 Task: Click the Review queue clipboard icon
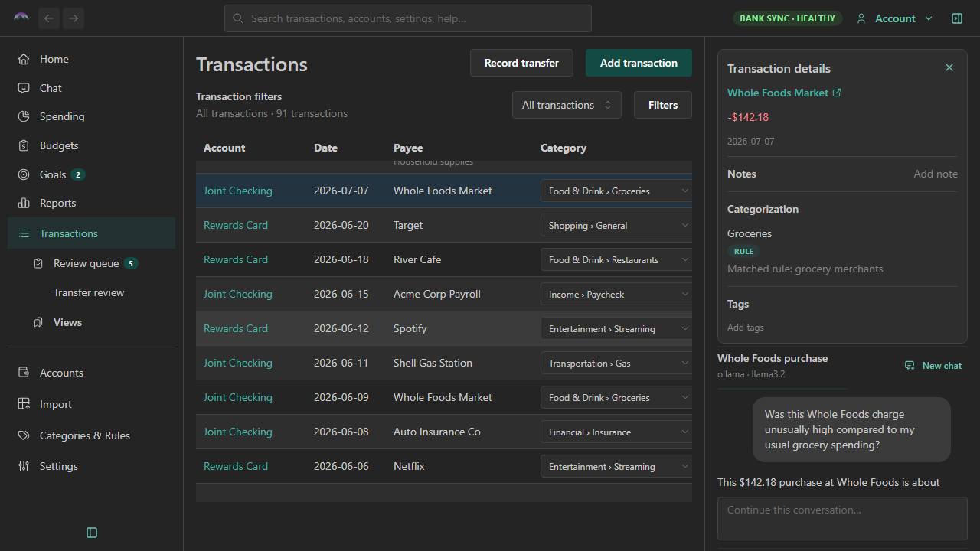(x=38, y=263)
